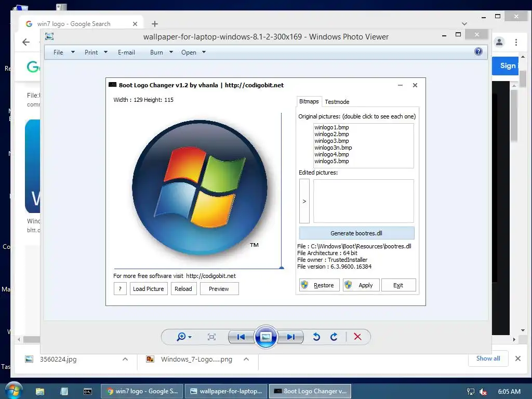This screenshot has width=532, height=399.
Task: Go to next image in Photo Viewer
Action: pos(290,337)
